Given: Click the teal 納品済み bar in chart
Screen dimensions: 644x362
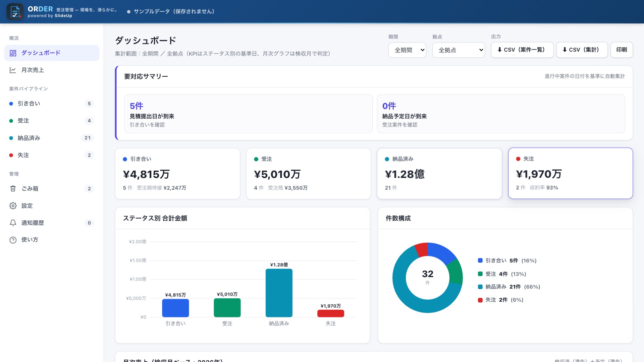Looking at the screenshot, I should click(279, 293).
